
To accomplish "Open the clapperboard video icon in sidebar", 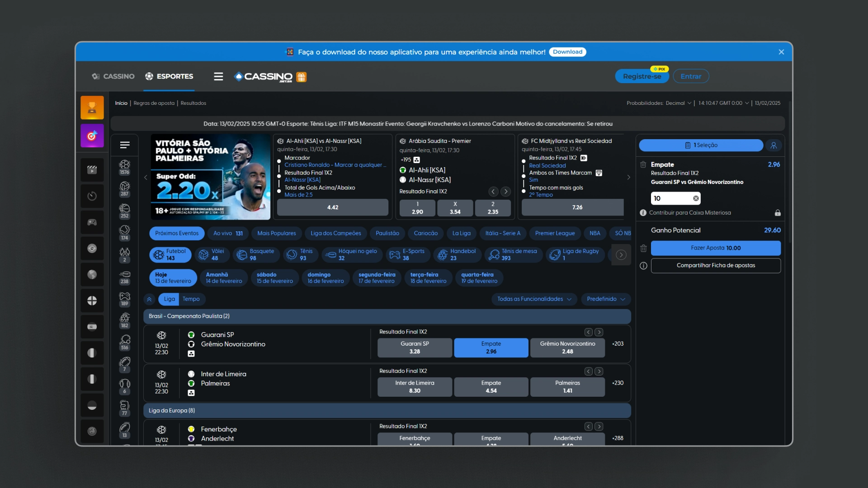I will pyautogui.click(x=92, y=170).
